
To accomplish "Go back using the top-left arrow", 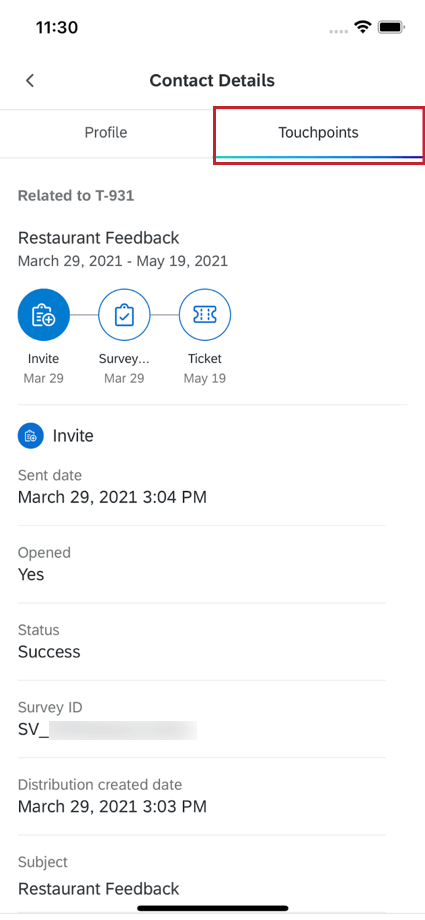I will pyautogui.click(x=30, y=80).
